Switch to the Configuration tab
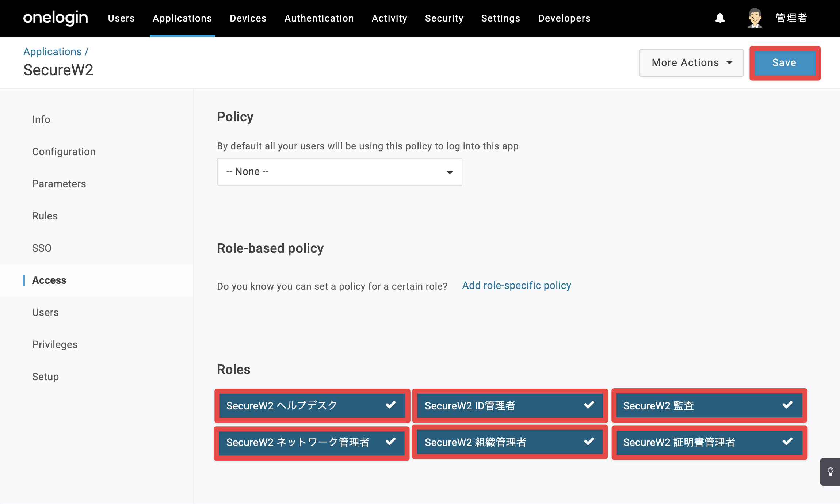Screen dimensions: 840x504 point(64,152)
